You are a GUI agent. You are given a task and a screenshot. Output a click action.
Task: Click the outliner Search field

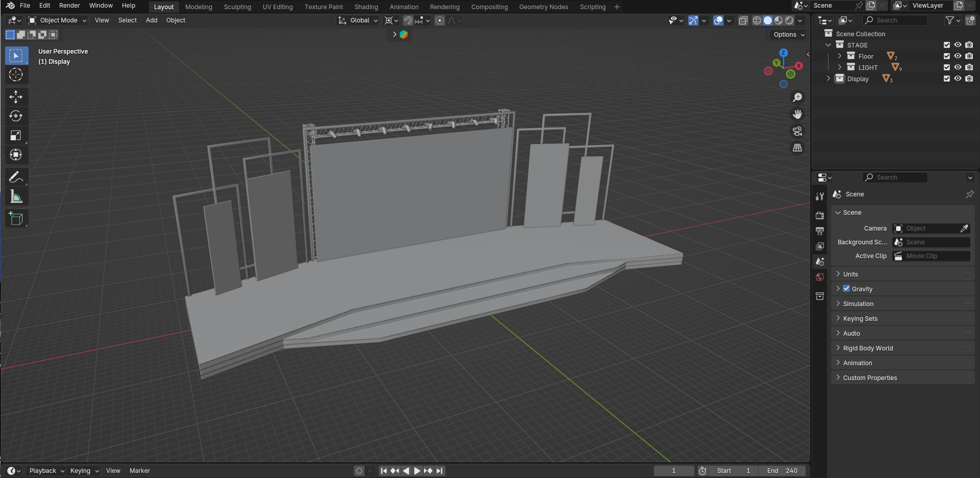895,20
